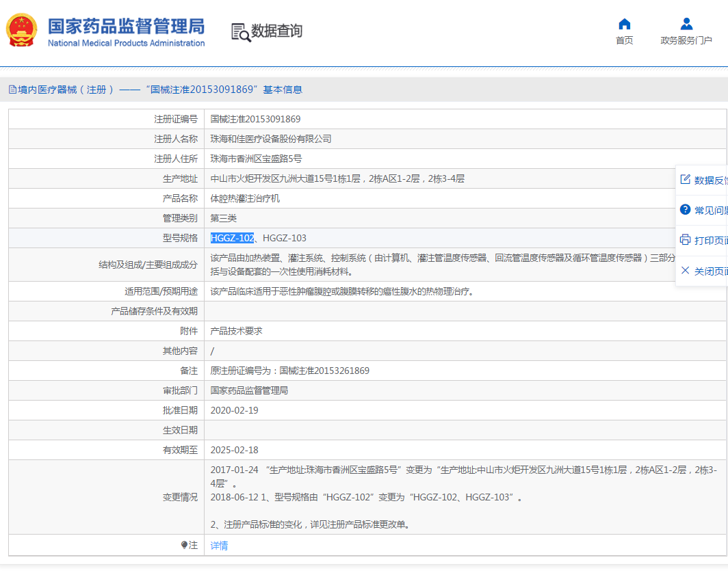Click the 适用范围 intended use description
Image resolution: width=728 pixels, height=577 pixels.
[342, 291]
